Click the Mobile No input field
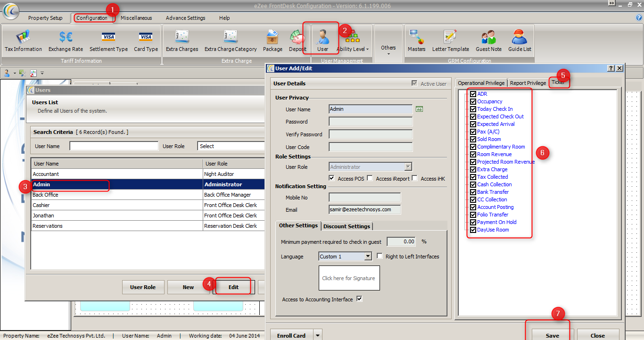644x340 pixels. pyautogui.click(x=365, y=198)
